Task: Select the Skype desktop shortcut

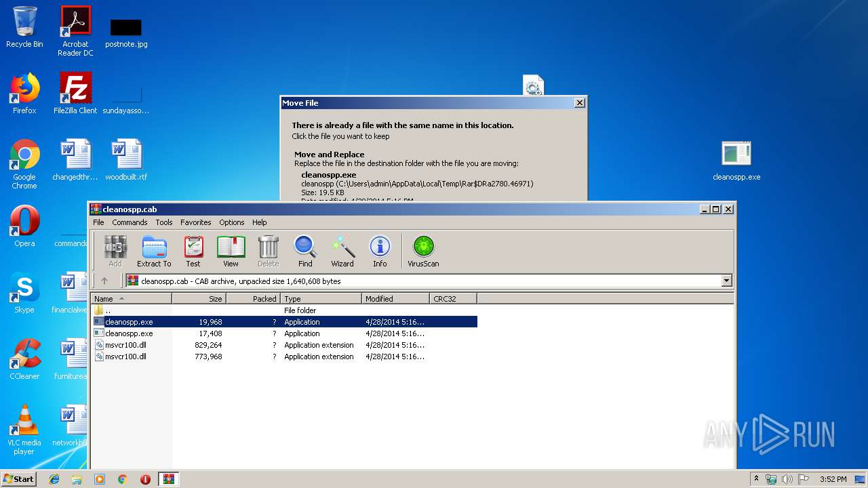Action: pos(24,293)
